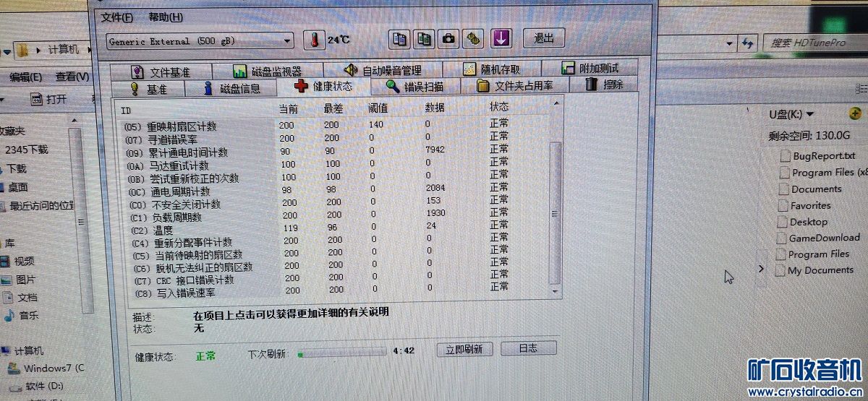The height and width of the screenshot is (401, 868).
Task: Open Explorer's 编辑(E) menu
Action: [25, 77]
